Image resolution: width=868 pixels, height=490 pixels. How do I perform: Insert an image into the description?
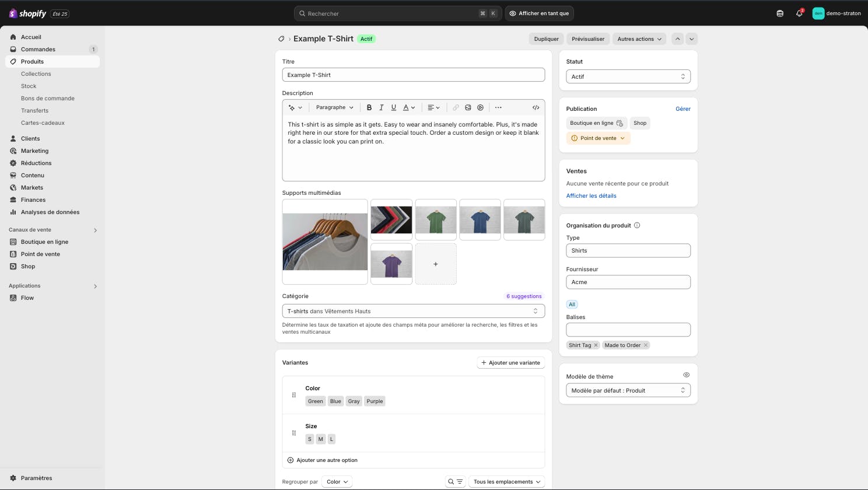click(468, 107)
